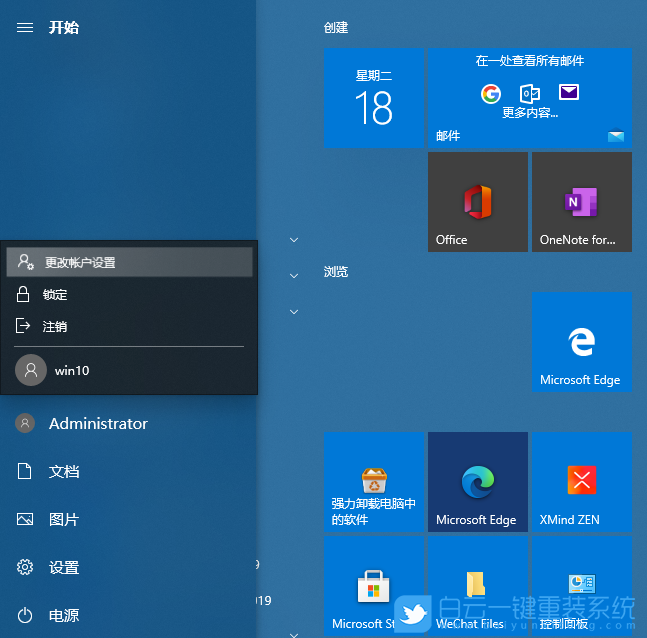This screenshot has height=638, width=647.
Task: Expand the lowest of three stacked chevrons
Action: (294, 311)
